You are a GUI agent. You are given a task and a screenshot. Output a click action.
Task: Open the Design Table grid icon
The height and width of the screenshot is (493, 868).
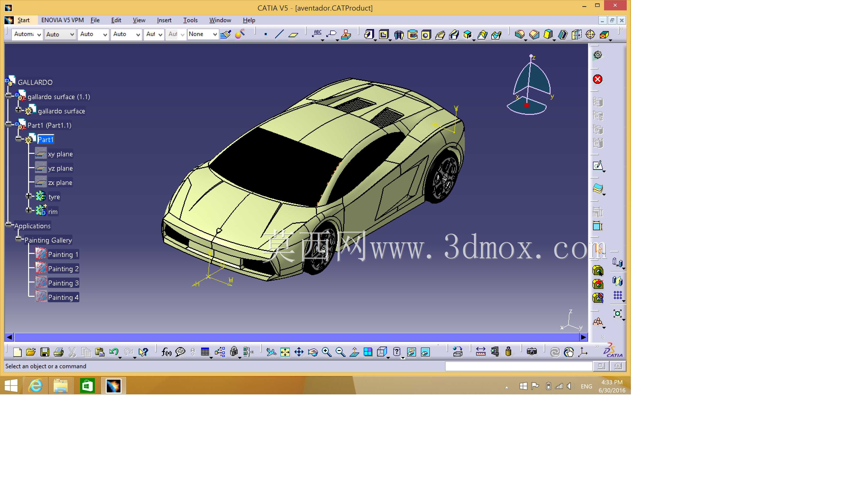[x=205, y=352]
